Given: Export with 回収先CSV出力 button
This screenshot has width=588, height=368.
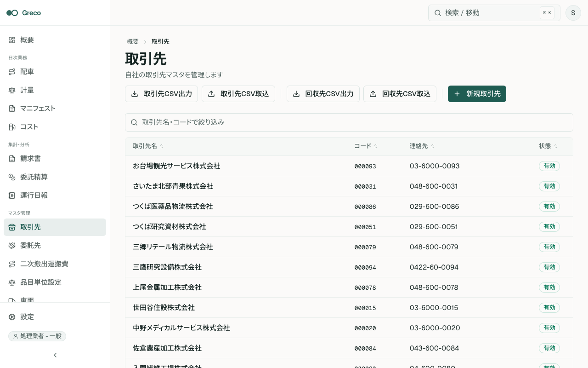Looking at the screenshot, I should pos(323,94).
